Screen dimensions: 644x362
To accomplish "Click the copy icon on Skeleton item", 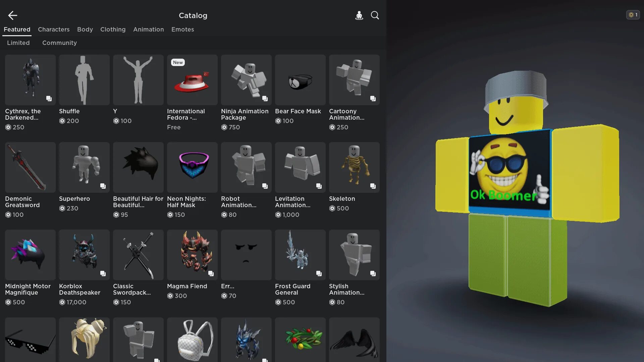I will (x=373, y=186).
